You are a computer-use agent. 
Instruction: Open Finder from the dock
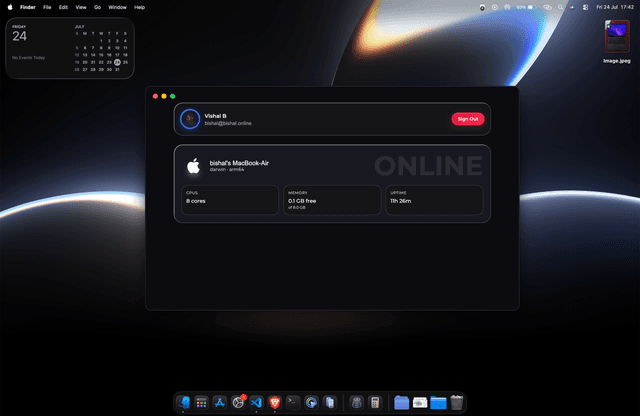pyautogui.click(x=183, y=403)
